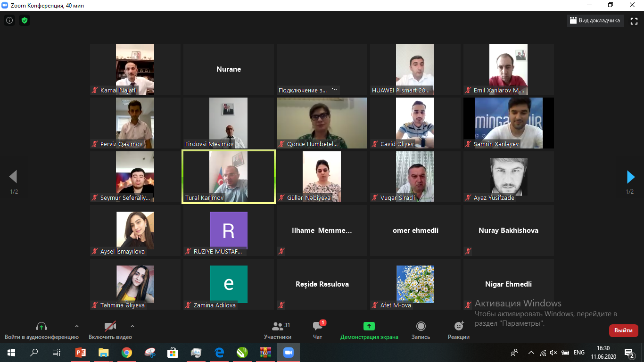Show hidden system tray icons
The height and width of the screenshot is (362, 644).
pyautogui.click(x=531, y=353)
